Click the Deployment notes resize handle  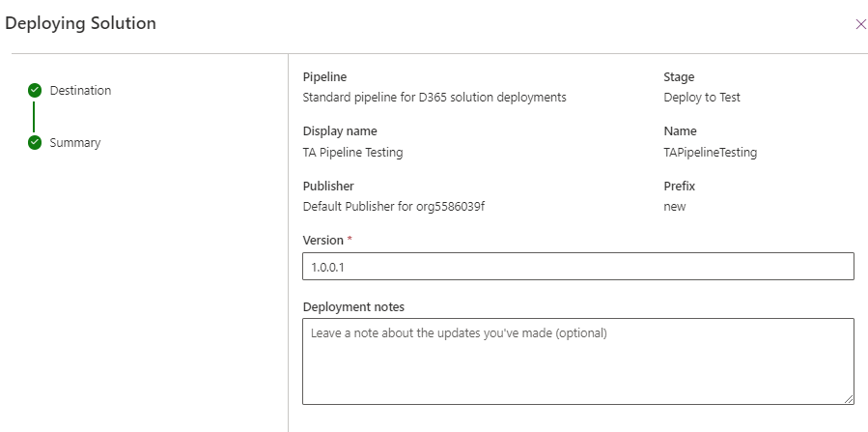[849, 398]
